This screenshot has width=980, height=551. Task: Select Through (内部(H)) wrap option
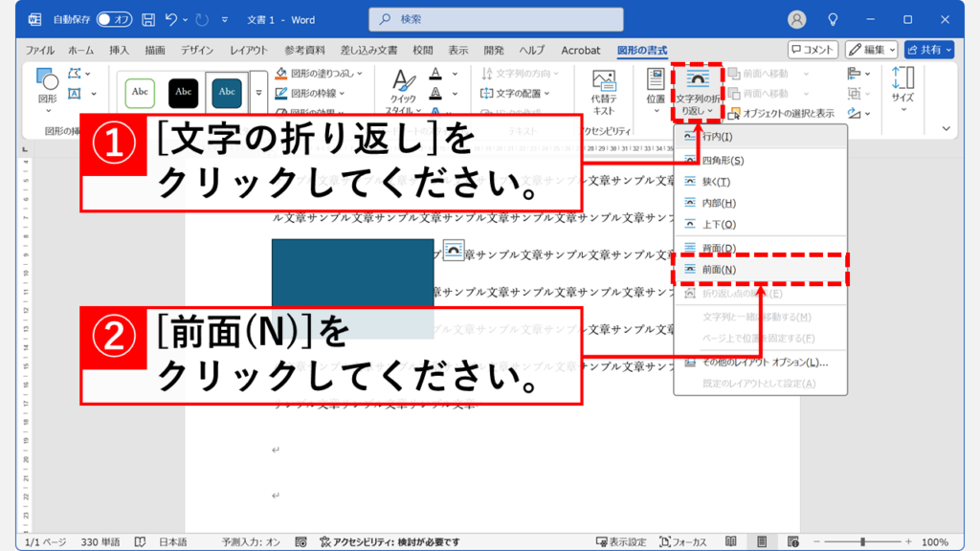click(x=760, y=203)
